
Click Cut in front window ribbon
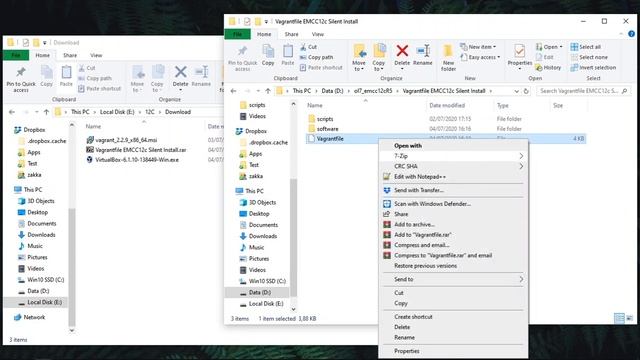click(x=308, y=47)
